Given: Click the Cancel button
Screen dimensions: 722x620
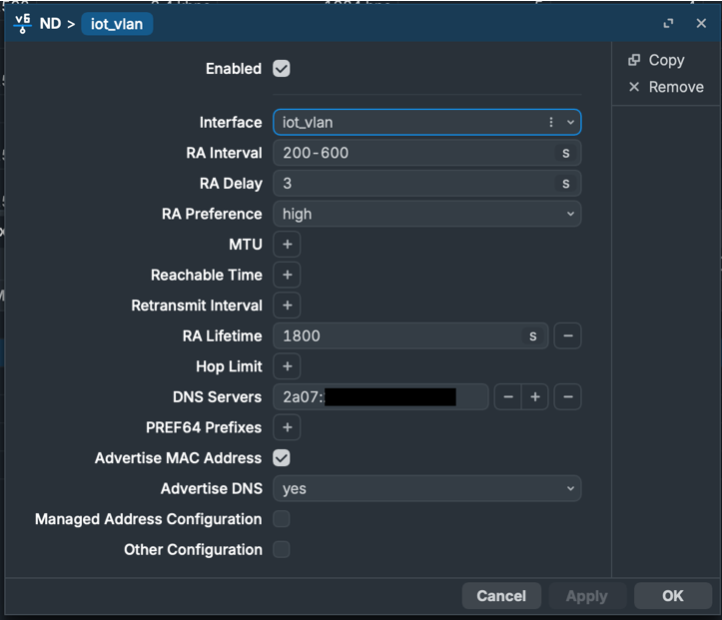Looking at the screenshot, I should click(x=501, y=596).
